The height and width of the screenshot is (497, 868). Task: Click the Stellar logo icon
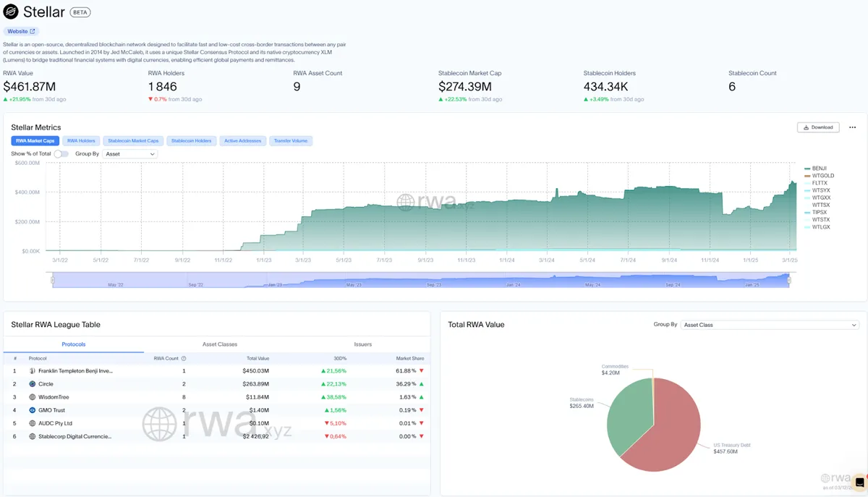(11, 12)
